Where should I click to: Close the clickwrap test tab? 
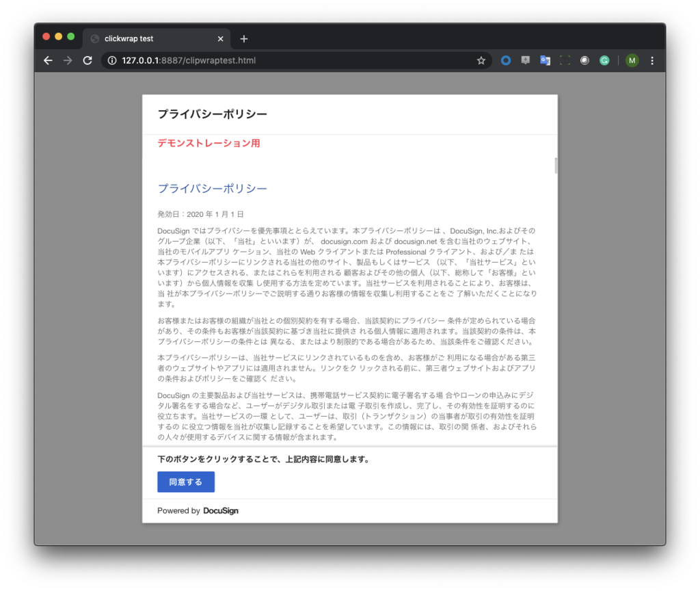coord(221,39)
